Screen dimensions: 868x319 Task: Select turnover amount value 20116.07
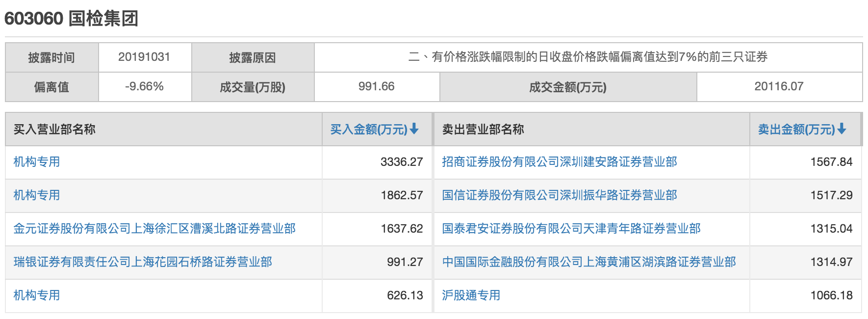pyautogui.click(x=779, y=86)
